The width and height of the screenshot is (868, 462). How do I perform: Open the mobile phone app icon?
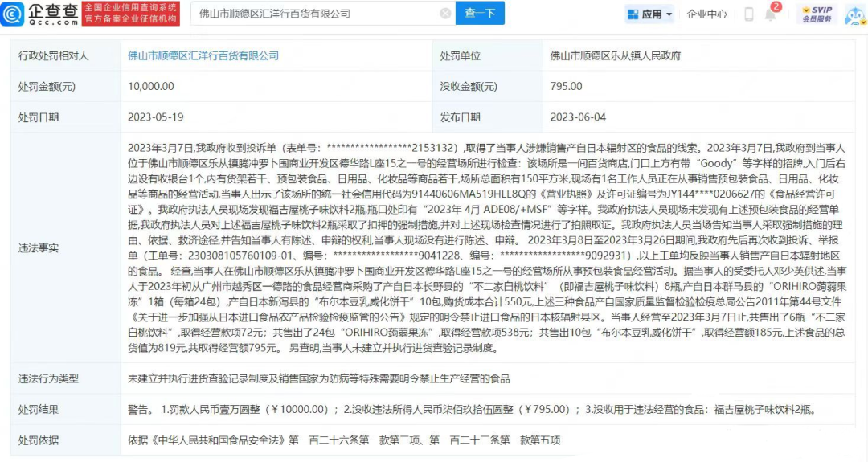[748, 14]
